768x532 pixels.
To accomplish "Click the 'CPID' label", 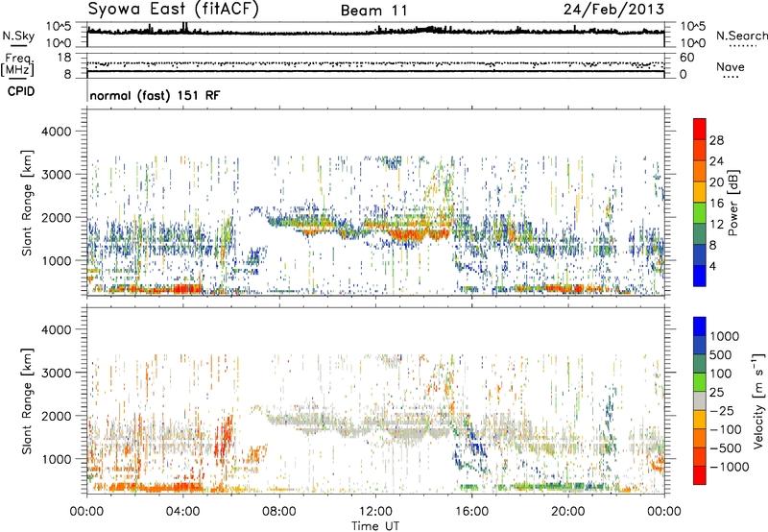I will pos(21,91).
